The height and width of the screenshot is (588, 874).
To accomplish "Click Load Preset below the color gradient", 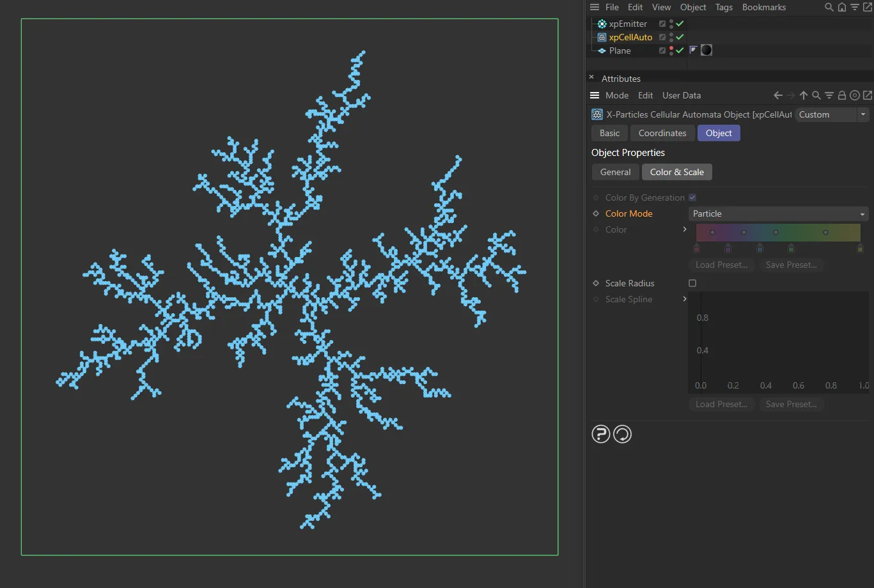I will click(x=721, y=265).
